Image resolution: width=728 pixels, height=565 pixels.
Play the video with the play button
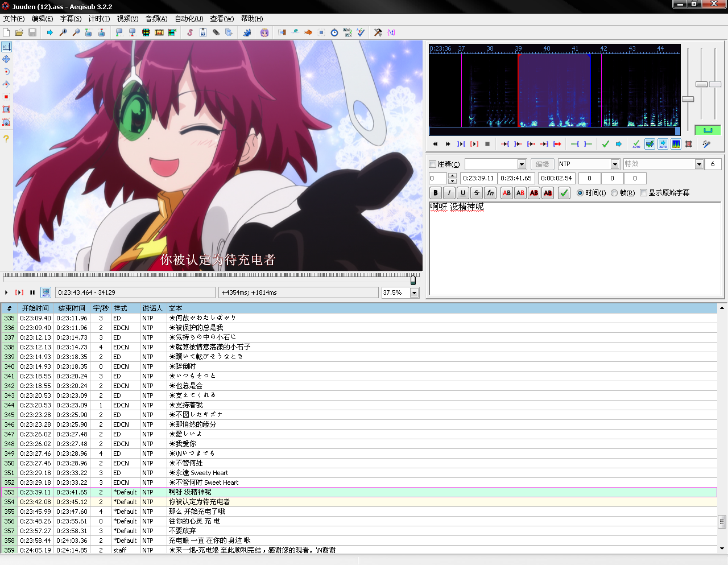tap(6, 292)
